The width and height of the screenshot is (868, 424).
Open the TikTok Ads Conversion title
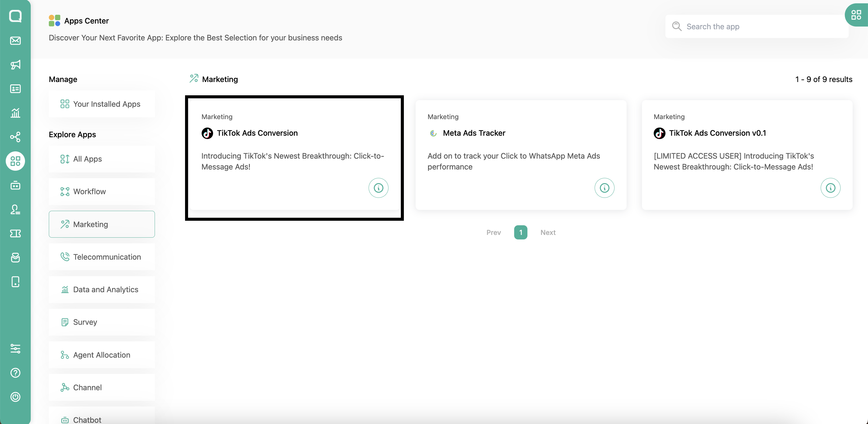pyautogui.click(x=257, y=133)
